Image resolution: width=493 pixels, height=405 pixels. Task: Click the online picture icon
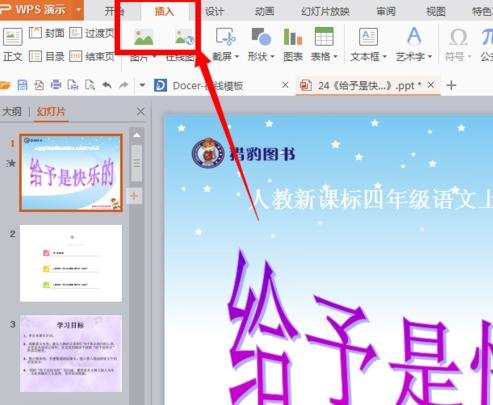(x=184, y=37)
